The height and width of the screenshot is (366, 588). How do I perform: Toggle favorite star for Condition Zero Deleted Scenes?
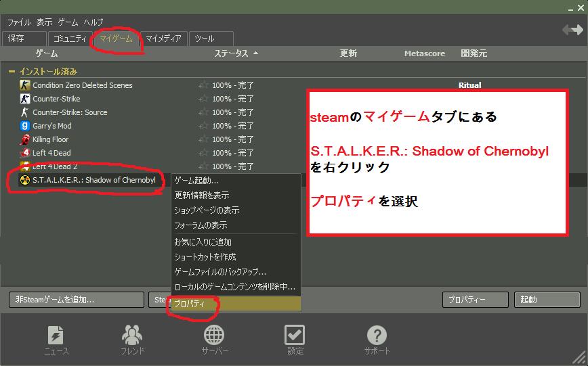[204, 85]
